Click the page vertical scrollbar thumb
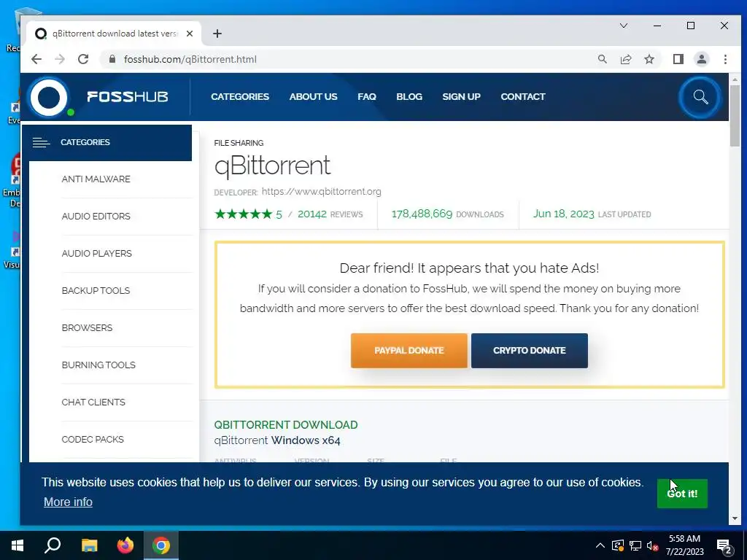747x560 pixels. [x=735, y=116]
